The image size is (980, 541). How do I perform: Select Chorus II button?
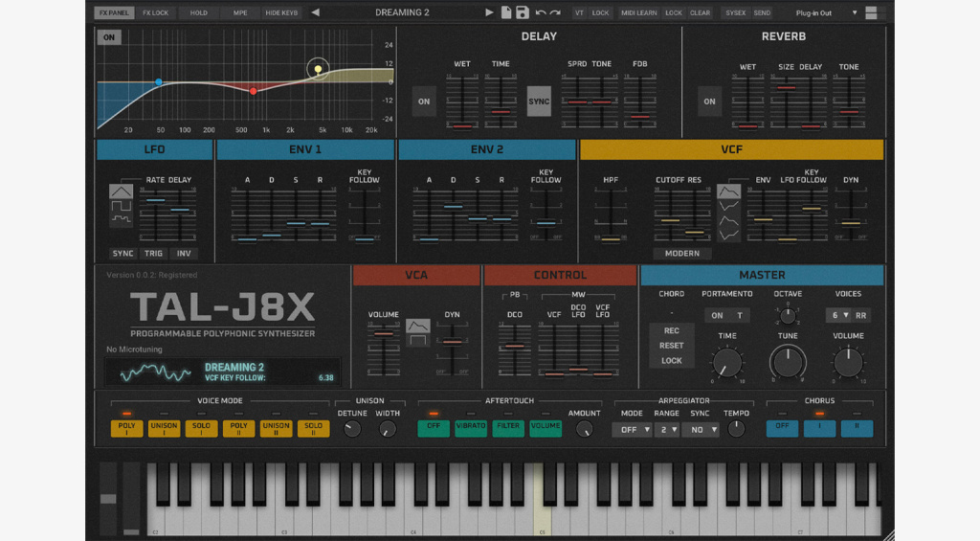[857, 428]
